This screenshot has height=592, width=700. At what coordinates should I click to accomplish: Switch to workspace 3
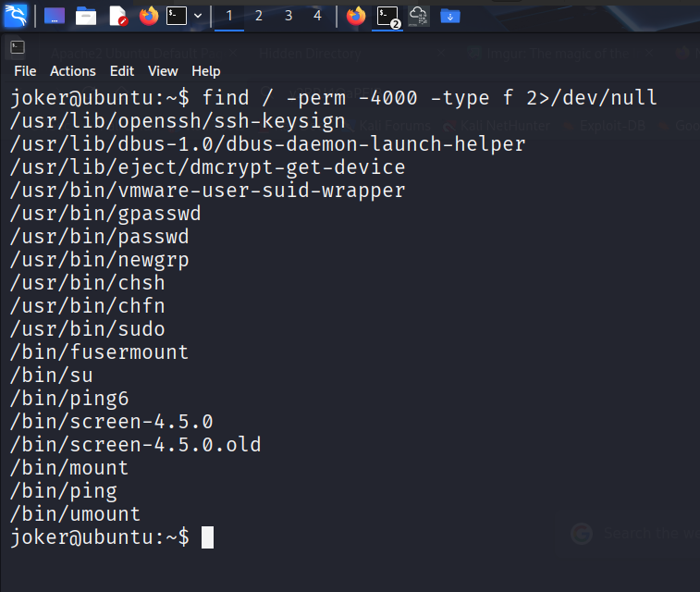coord(289,16)
